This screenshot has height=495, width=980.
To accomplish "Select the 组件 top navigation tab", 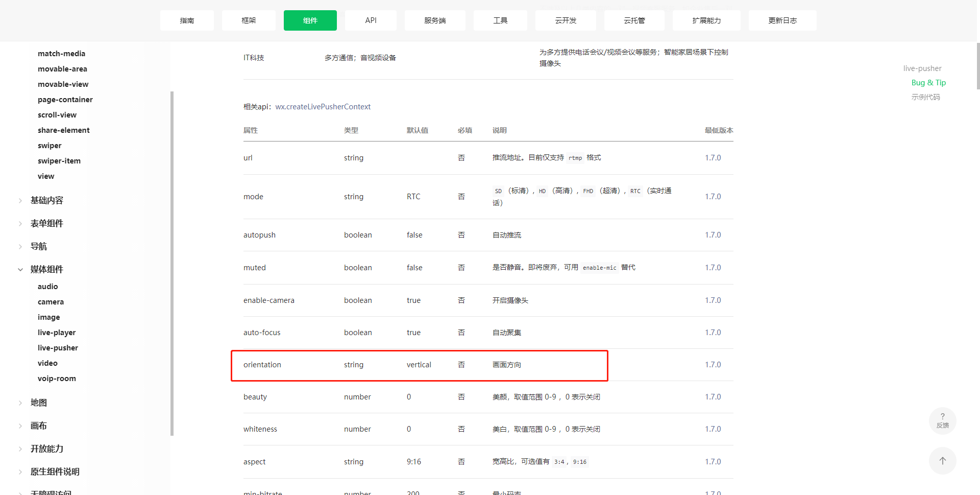I will pos(310,20).
